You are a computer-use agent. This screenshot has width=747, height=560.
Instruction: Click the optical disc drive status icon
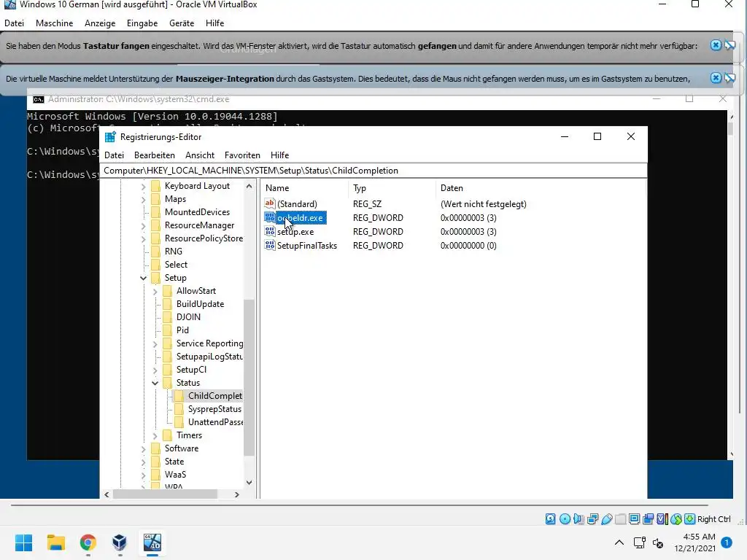pyautogui.click(x=565, y=519)
